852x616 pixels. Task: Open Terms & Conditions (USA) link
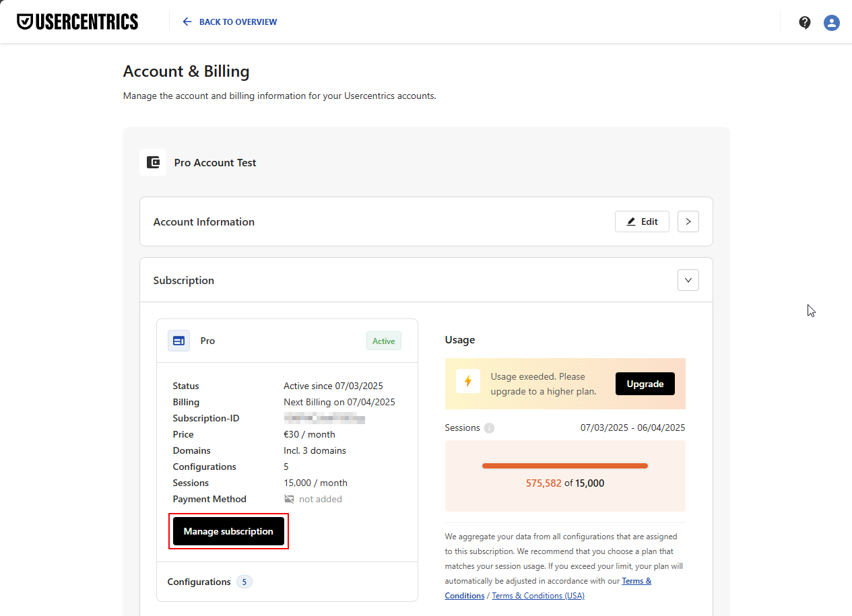click(538, 596)
